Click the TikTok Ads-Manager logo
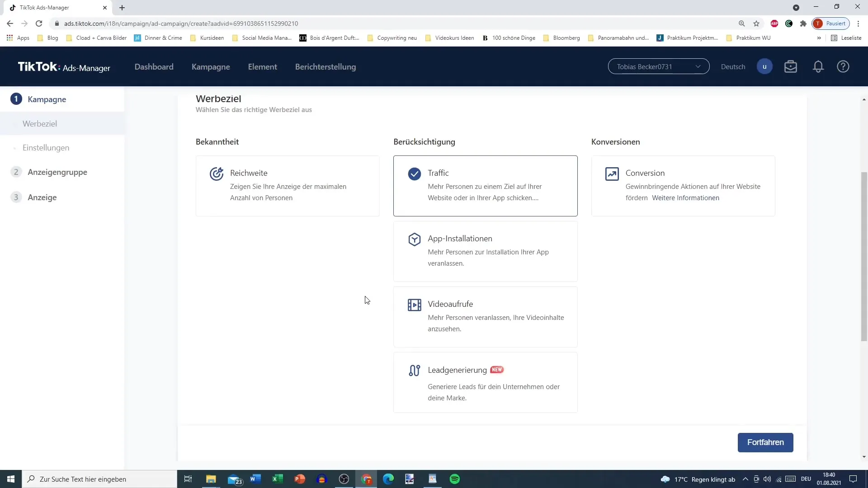The height and width of the screenshot is (488, 868). pos(64,67)
